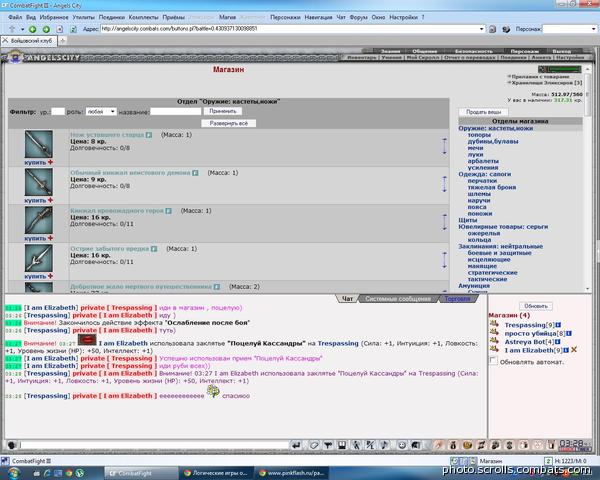600x480 pixels.
Task: Click the green back navigation arrow
Action: pyautogui.click(x=33, y=29)
